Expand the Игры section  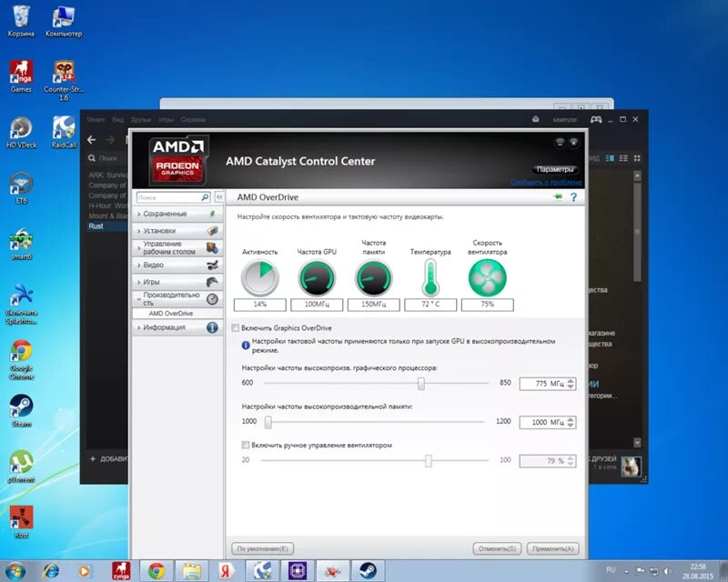pyautogui.click(x=177, y=282)
